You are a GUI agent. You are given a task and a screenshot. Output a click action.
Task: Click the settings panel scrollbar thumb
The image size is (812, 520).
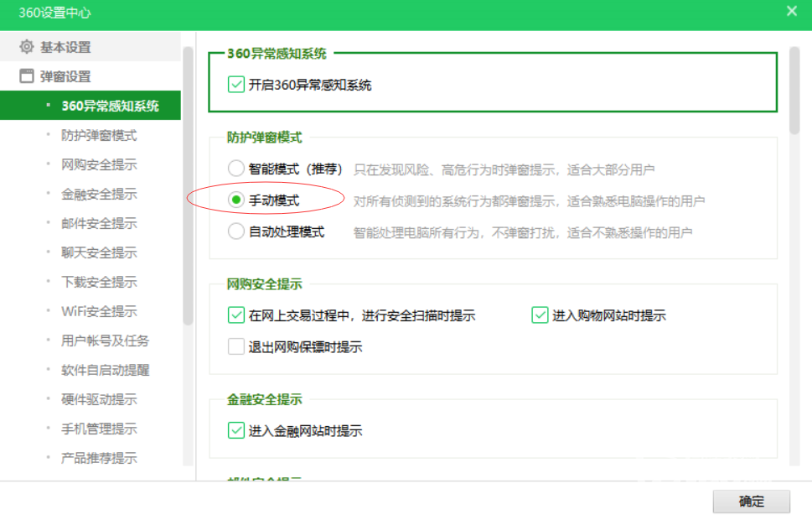point(794,91)
